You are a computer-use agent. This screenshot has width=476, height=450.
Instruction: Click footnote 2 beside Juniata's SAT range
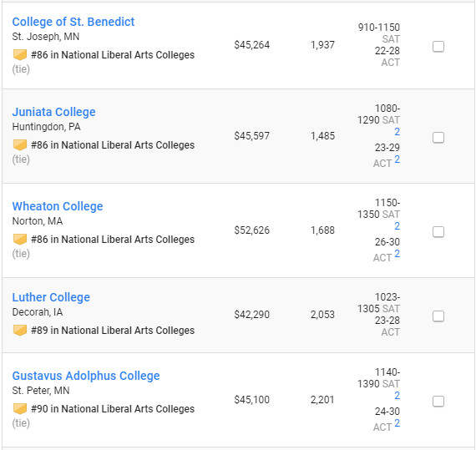click(397, 132)
